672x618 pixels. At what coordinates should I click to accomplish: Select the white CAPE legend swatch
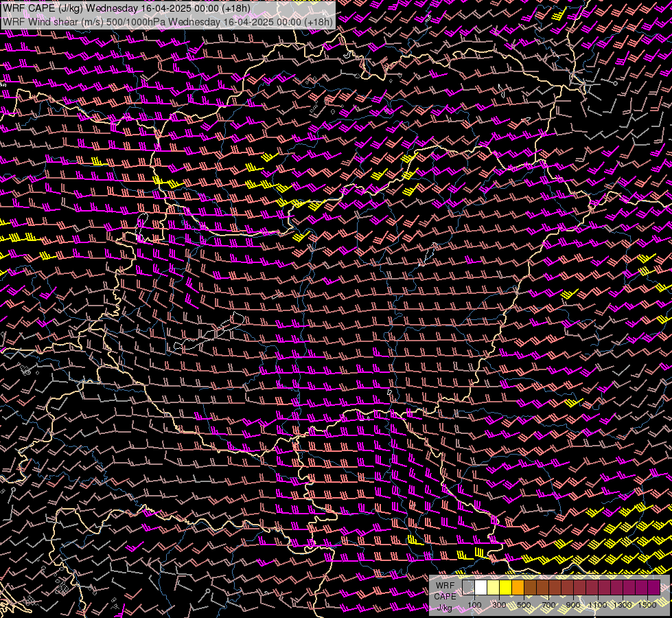point(480,588)
